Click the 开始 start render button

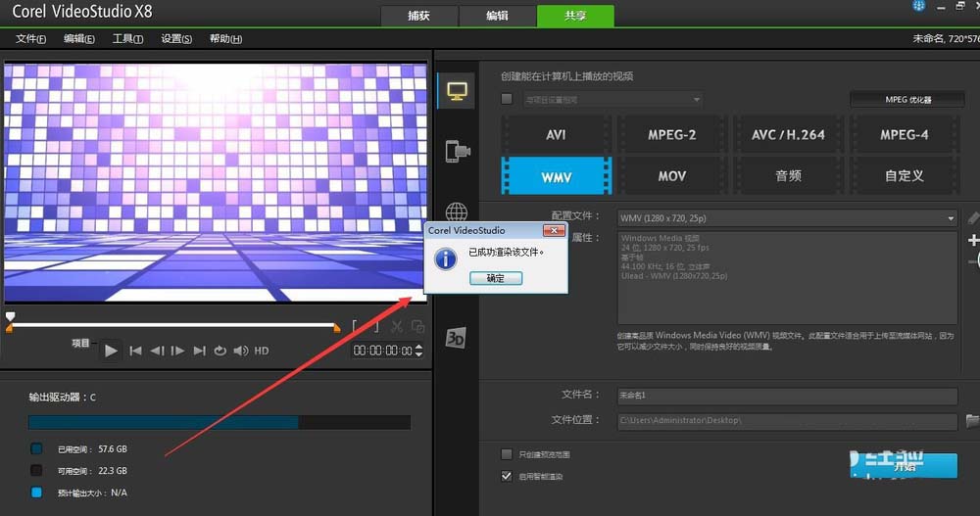tap(904, 465)
